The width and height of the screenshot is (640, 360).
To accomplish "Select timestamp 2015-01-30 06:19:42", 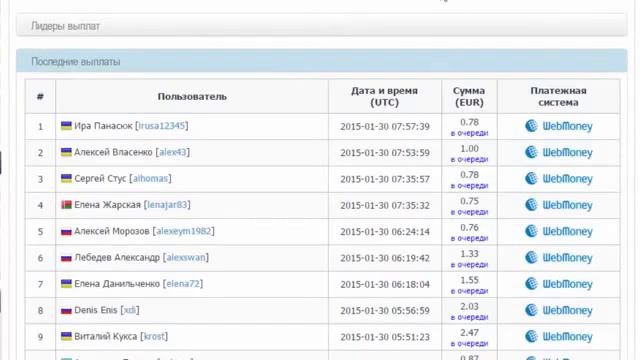I will (x=385, y=258).
